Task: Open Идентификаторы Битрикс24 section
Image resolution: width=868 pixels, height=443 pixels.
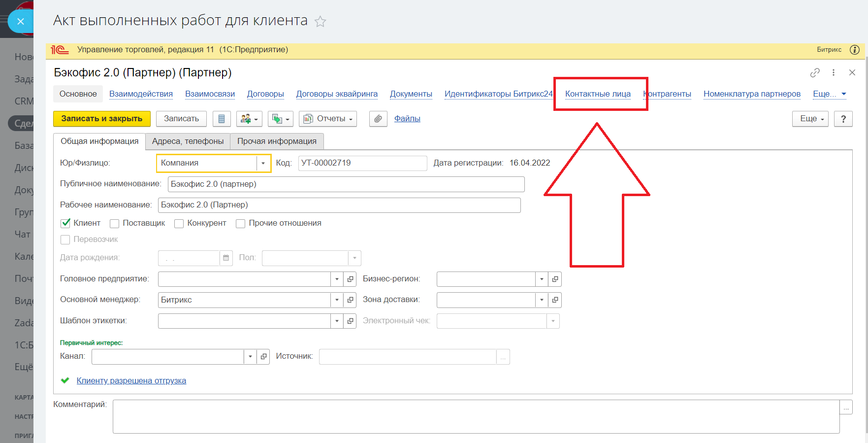Action: [x=499, y=94]
